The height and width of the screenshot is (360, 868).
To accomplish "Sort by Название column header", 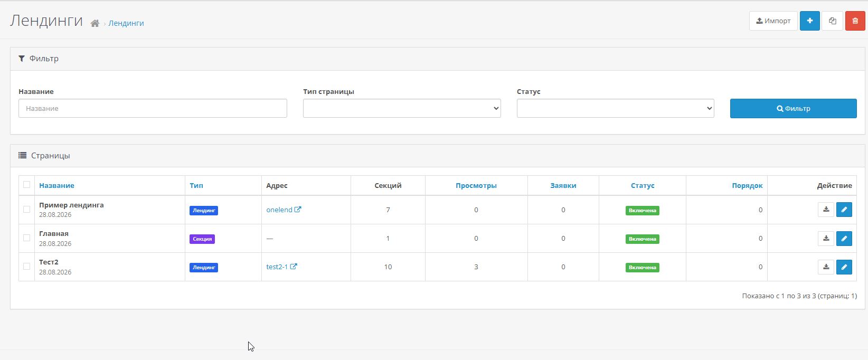I will click(x=56, y=185).
